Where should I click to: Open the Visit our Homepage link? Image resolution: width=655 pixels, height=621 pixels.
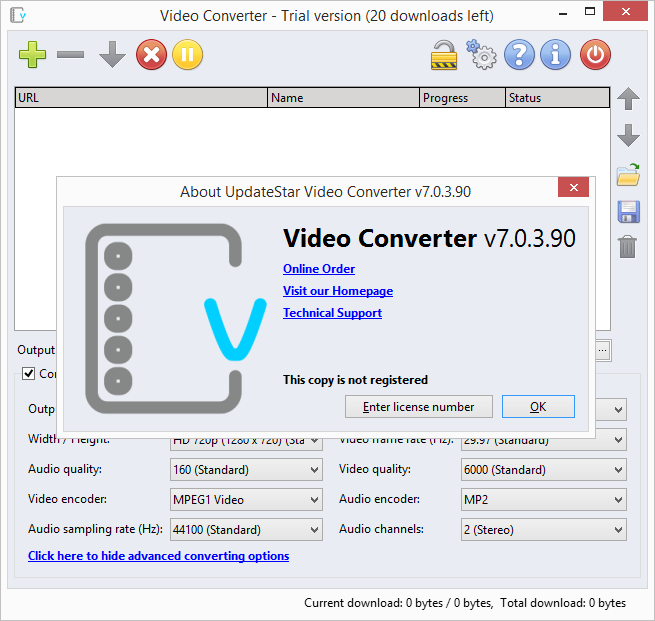[338, 291]
